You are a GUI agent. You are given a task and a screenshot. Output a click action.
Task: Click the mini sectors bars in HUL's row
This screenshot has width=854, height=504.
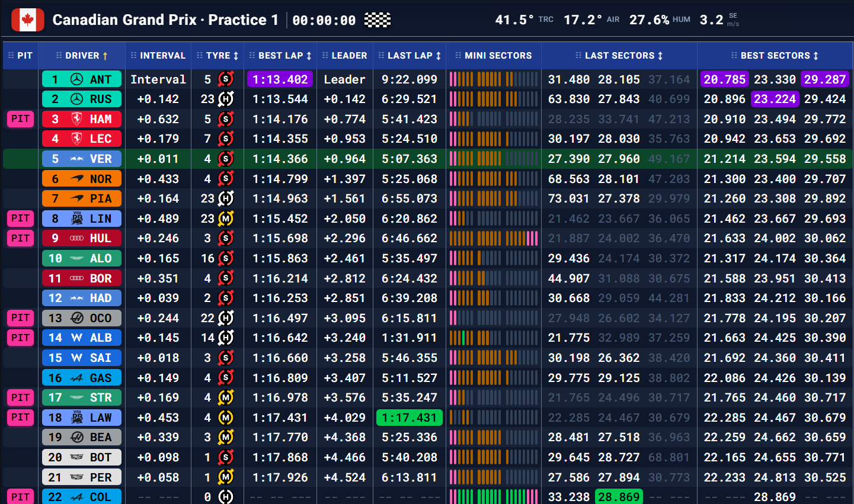(494, 238)
